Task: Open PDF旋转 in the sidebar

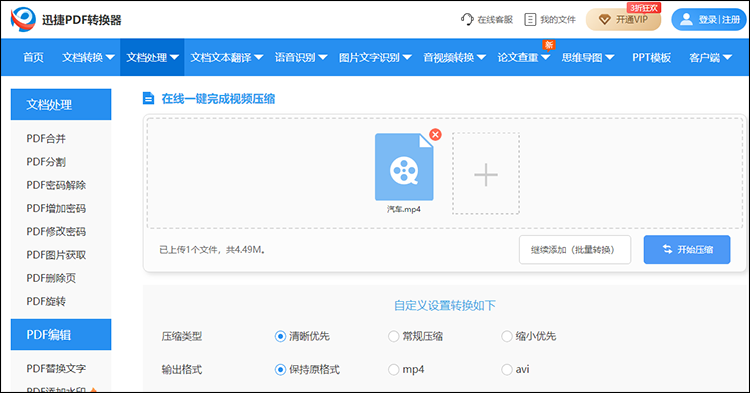Action: coord(46,301)
